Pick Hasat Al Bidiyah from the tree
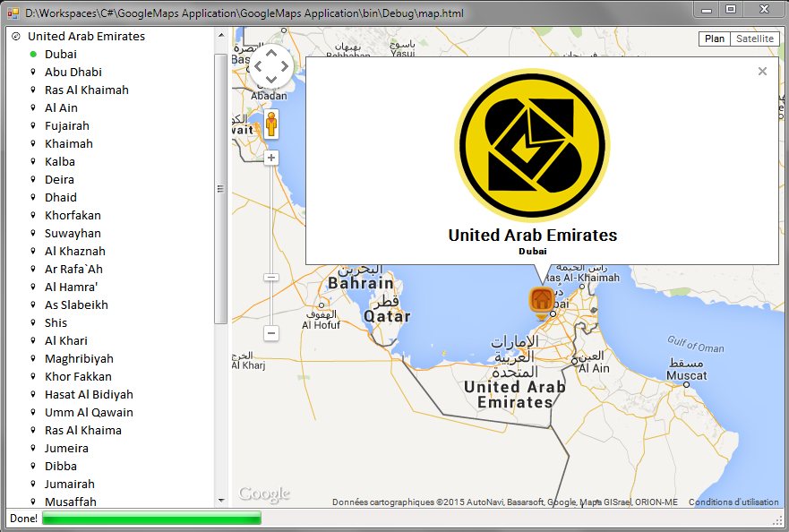 (x=89, y=395)
